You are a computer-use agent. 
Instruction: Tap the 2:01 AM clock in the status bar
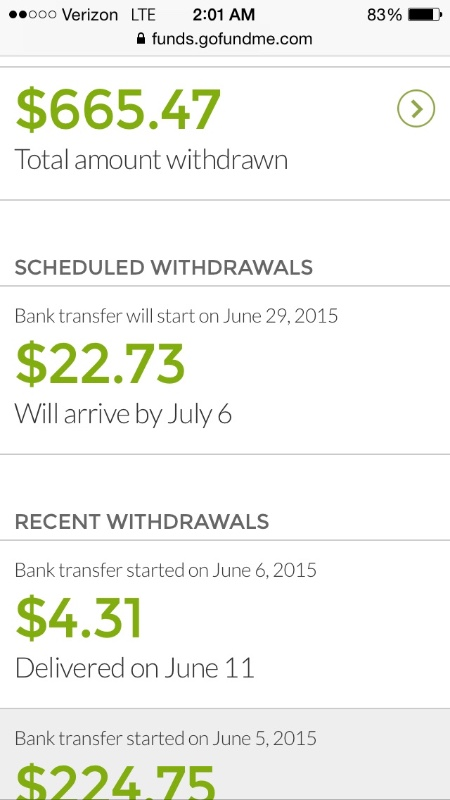tap(224, 15)
